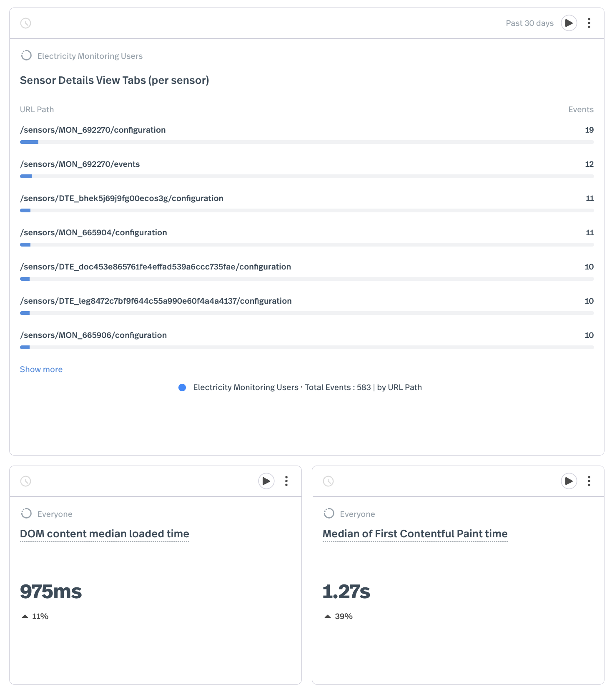The width and height of the screenshot is (612, 700).
Task: Open the three-dot menu of the Sensor Details card
Action: pos(589,23)
